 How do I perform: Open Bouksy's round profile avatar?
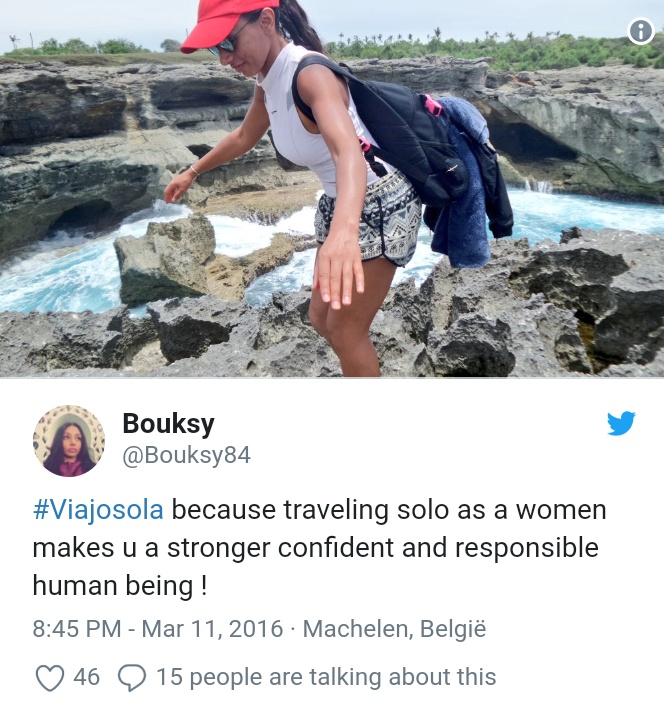pos(69,441)
